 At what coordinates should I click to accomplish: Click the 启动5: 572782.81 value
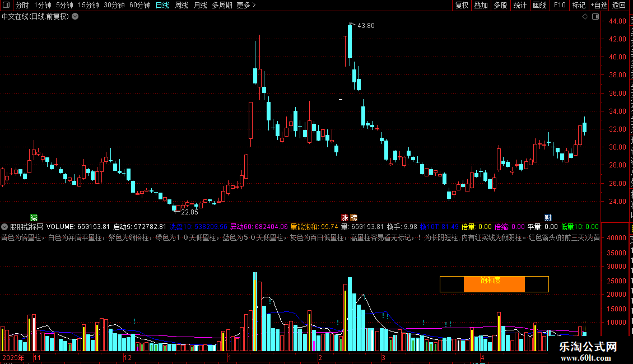pos(139,227)
